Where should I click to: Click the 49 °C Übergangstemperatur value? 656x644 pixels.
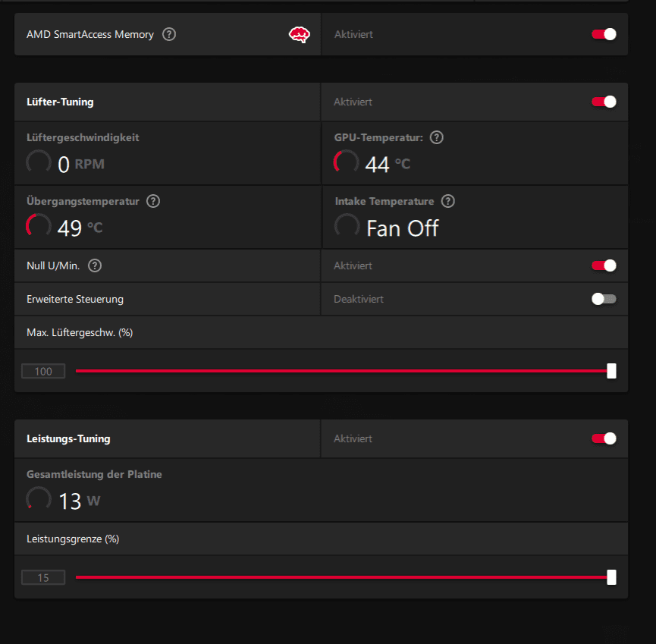(x=80, y=228)
